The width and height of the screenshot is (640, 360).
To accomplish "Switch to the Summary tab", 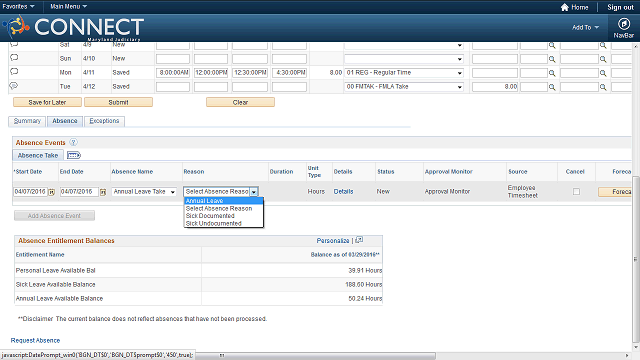I will click(x=27, y=121).
